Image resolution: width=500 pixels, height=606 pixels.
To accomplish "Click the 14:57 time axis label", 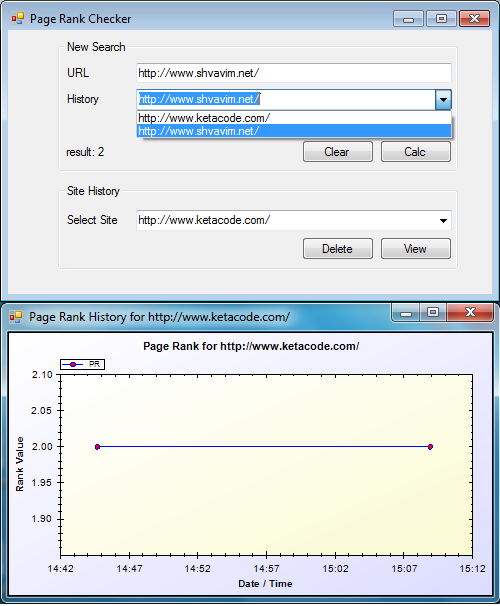I will [266, 569].
